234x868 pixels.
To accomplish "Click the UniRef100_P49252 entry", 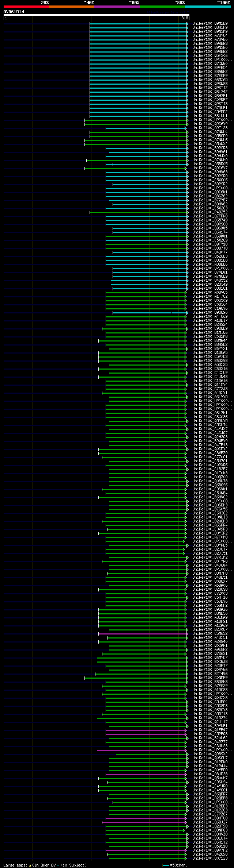I will click(210, 212).
